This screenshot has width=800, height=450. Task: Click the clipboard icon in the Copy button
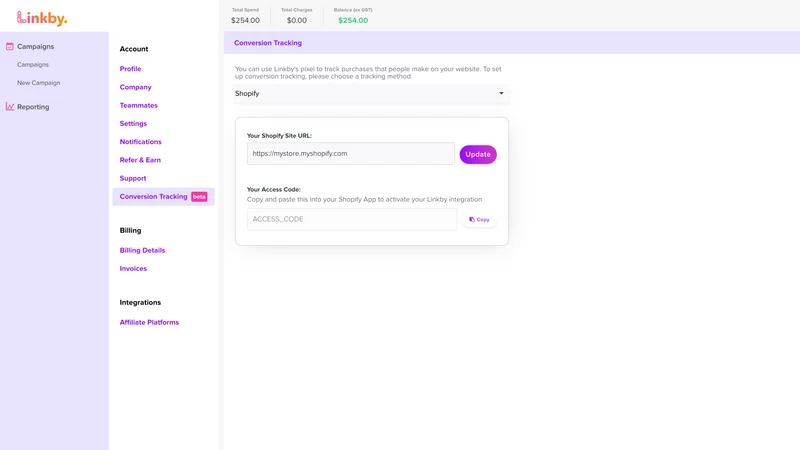point(472,219)
